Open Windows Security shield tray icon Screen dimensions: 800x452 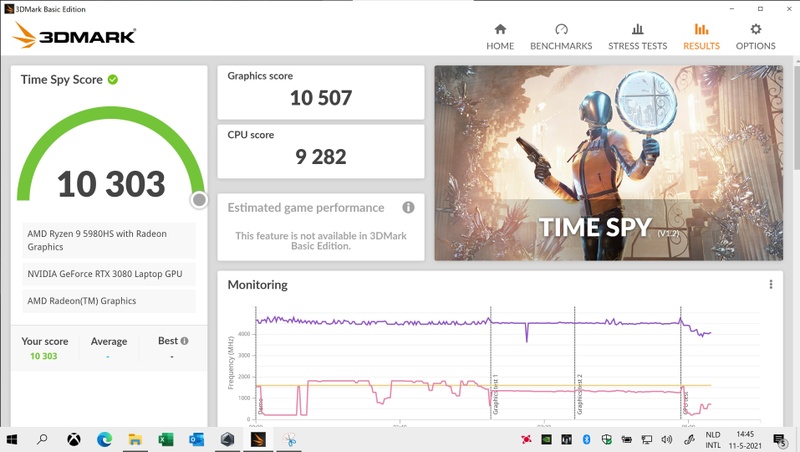point(606,439)
